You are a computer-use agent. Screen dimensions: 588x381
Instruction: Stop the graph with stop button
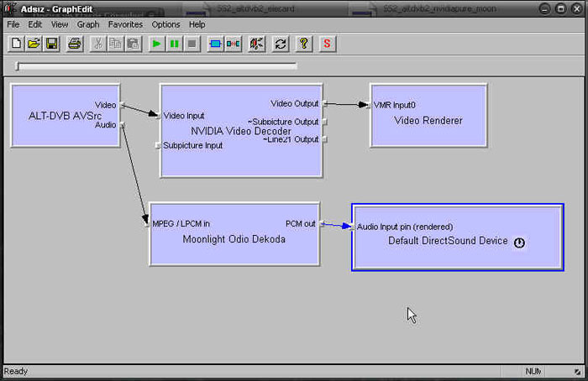click(x=192, y=44)
